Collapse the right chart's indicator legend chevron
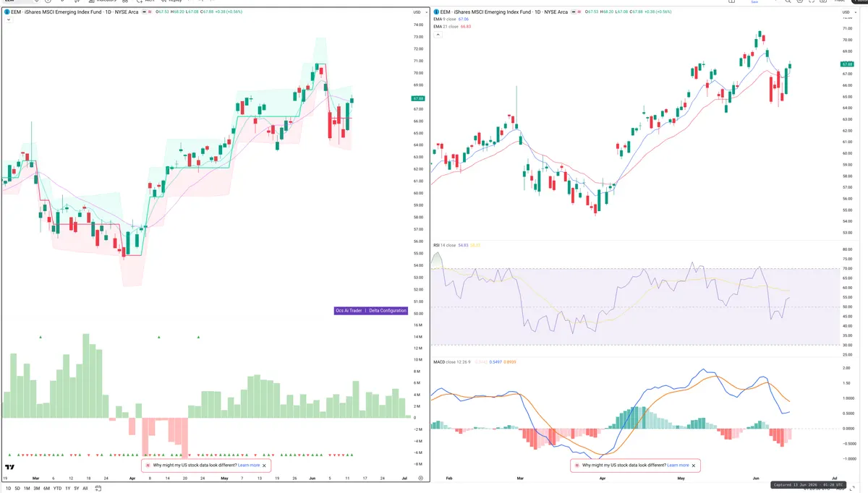 (x=438, y=35)
